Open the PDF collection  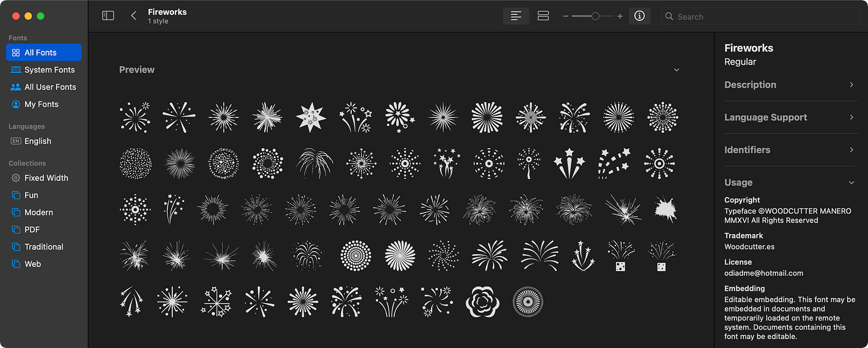click(44, 230)
